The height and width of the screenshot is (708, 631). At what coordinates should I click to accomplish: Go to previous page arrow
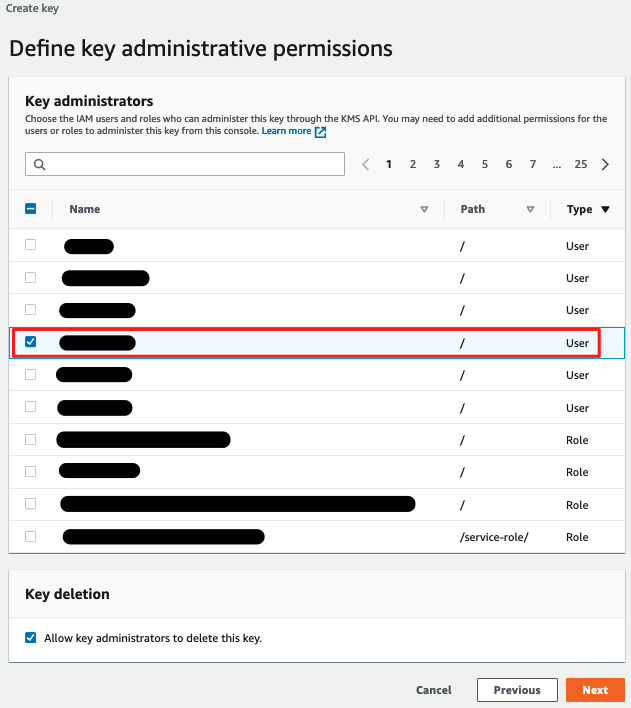(366, 164)
